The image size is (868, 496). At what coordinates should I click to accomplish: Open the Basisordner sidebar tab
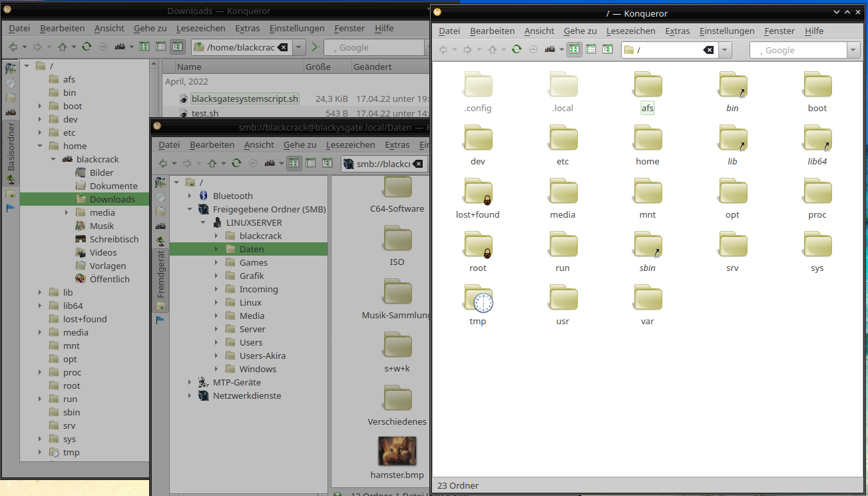tap(11, 155)
